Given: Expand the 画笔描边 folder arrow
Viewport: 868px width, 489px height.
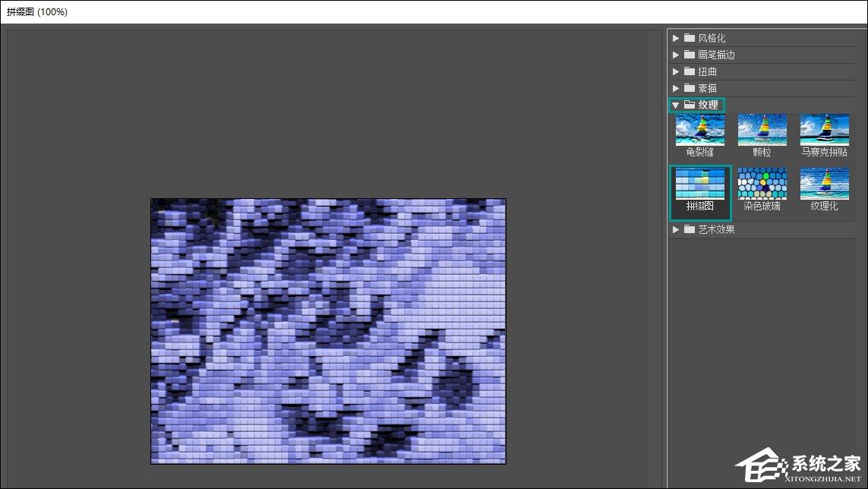Looking at the screenshot, I should 675,55.
